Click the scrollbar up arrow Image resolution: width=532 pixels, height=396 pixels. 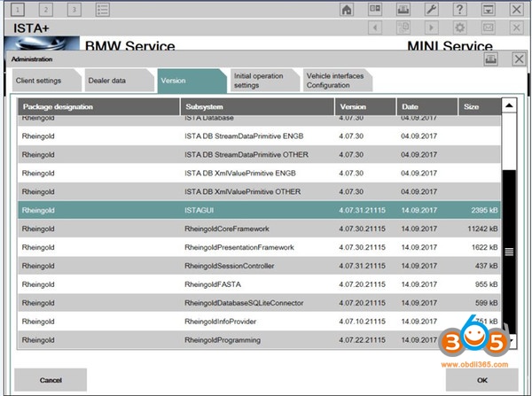[509, 105]
